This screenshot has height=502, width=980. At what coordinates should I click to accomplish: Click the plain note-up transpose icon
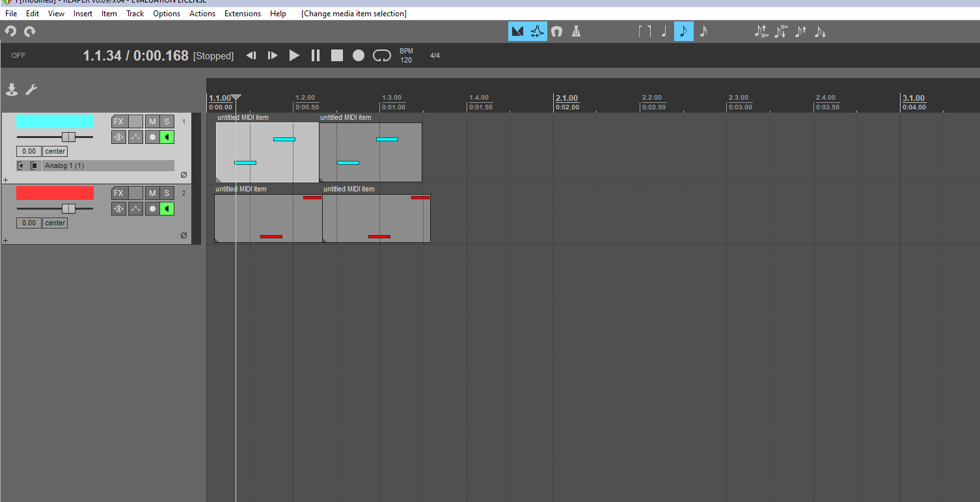pos(800,31)
